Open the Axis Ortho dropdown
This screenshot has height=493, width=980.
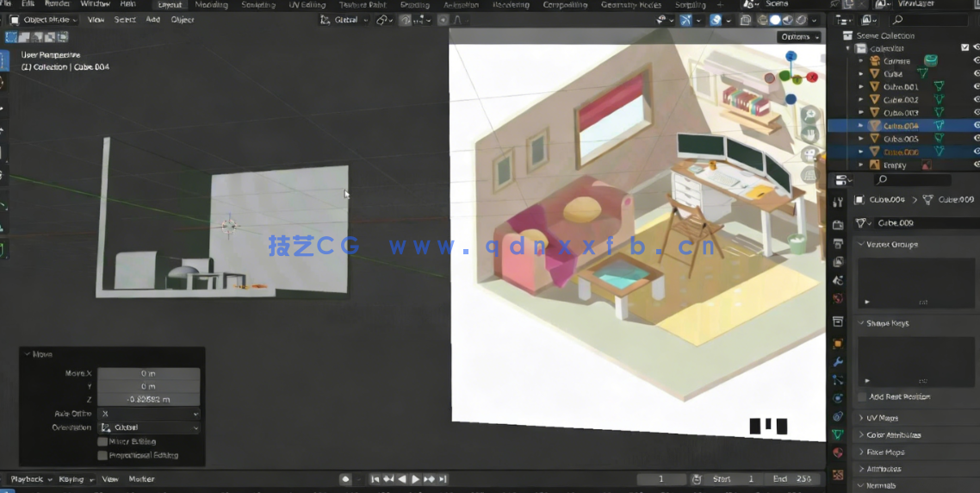click(149, 414)
